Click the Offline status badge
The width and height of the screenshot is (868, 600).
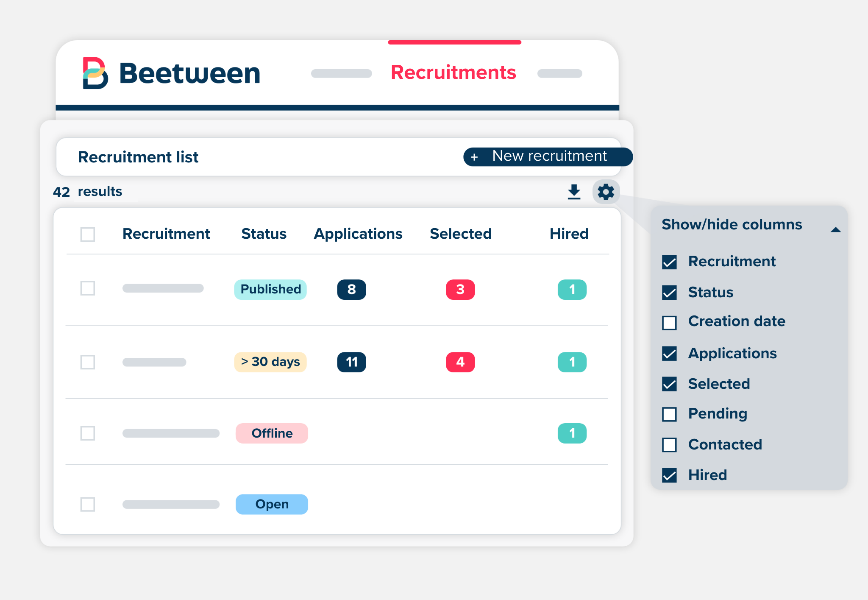(x=272, y=433)
